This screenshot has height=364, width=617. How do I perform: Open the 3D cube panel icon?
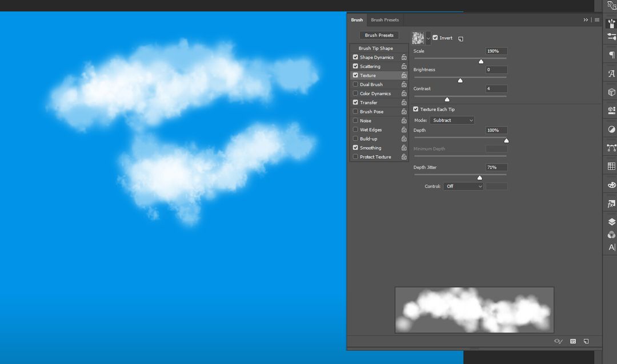pos(611,92)
